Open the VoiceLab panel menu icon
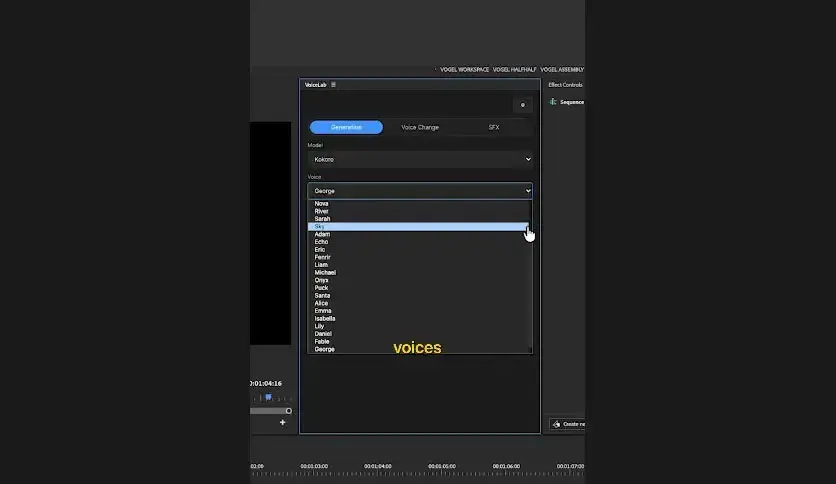The image size is (836, 484). pos(333,85)
